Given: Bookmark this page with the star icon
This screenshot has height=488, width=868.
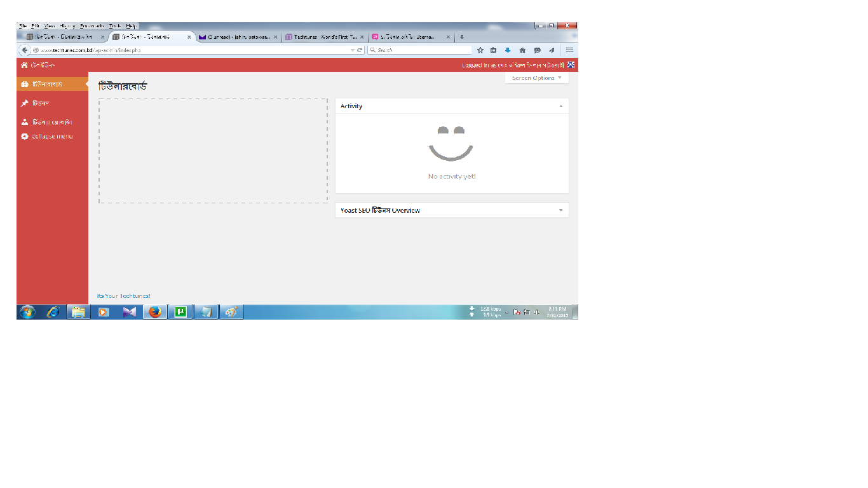Looking at the screenshot, I should [x=480, y=50].
